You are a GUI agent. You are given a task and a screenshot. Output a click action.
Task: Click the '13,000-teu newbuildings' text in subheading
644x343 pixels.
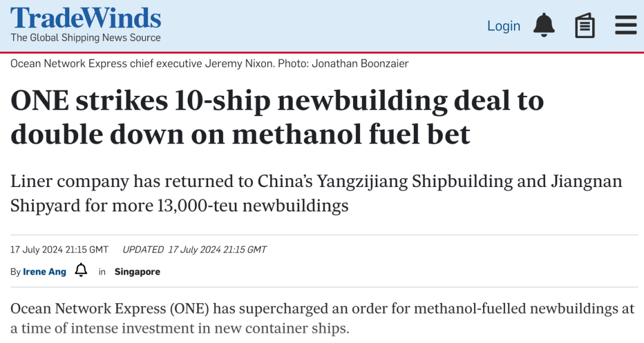253,205
